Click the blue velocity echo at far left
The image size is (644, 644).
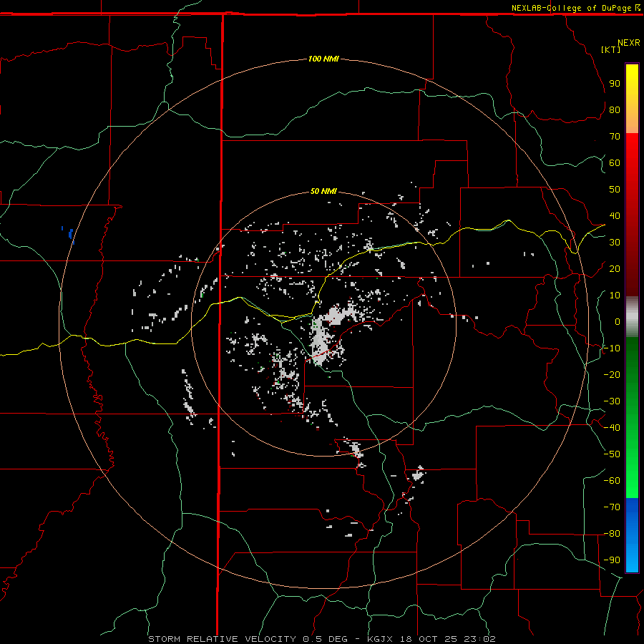point(71,234)
